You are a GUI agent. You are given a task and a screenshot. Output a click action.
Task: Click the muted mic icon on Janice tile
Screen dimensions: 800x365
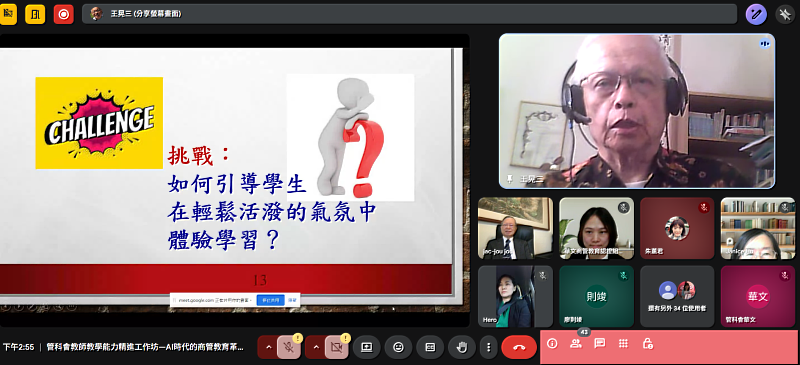784,207
